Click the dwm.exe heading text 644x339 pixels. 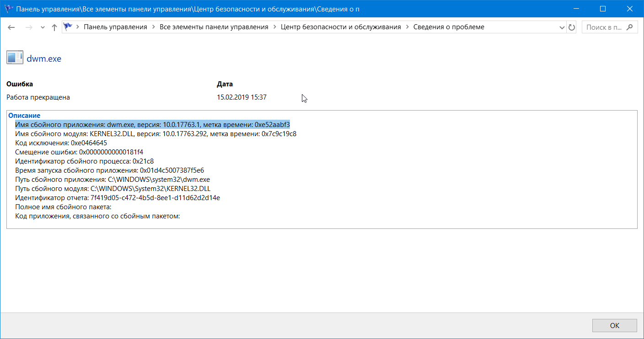pos(44,58)
